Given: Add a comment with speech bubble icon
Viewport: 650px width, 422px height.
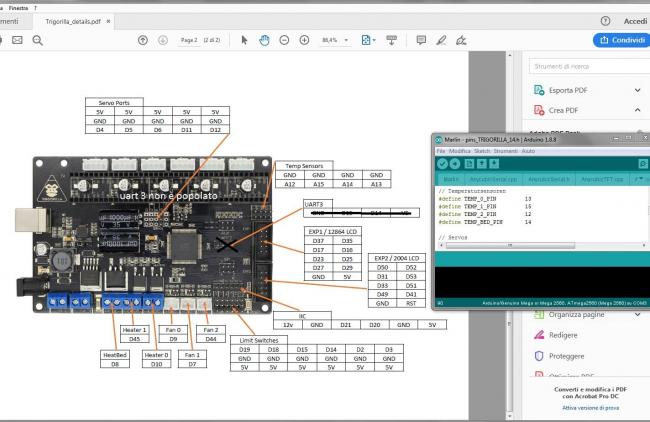Looking at the screenshot, I should [420, 39].
